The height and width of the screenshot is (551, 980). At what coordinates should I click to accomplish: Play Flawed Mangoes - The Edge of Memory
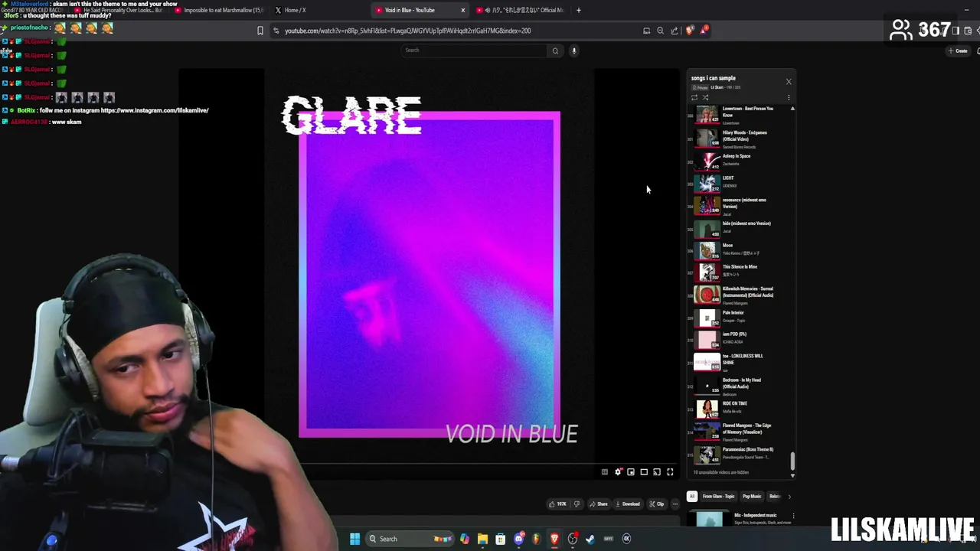coord(739,432)
